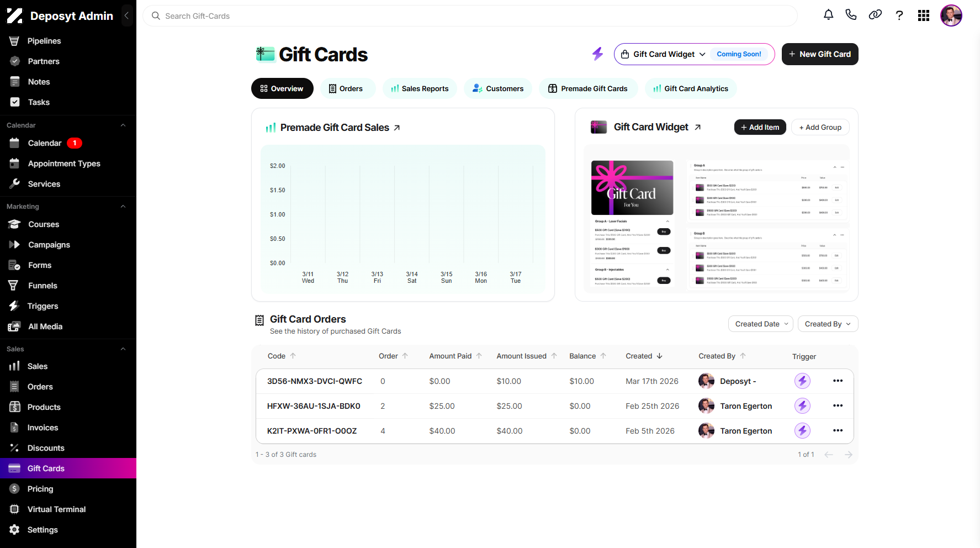Sort table by Code column
980x548 pixels.
[282, 356]
